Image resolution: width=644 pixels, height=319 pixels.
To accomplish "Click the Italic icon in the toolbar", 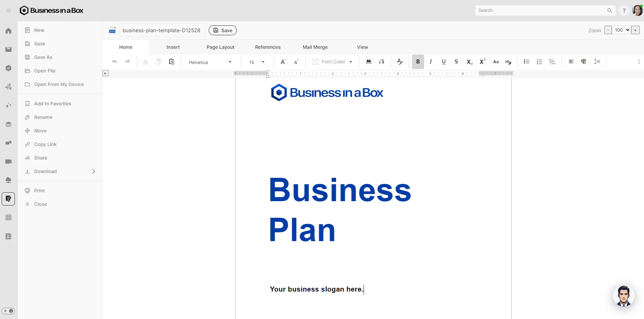I will (x=431, y=62).
